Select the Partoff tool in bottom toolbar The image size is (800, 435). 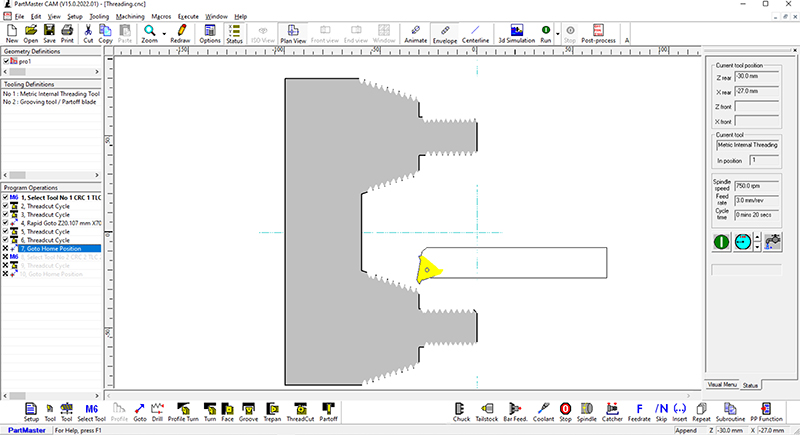click(x=328, y=411)
